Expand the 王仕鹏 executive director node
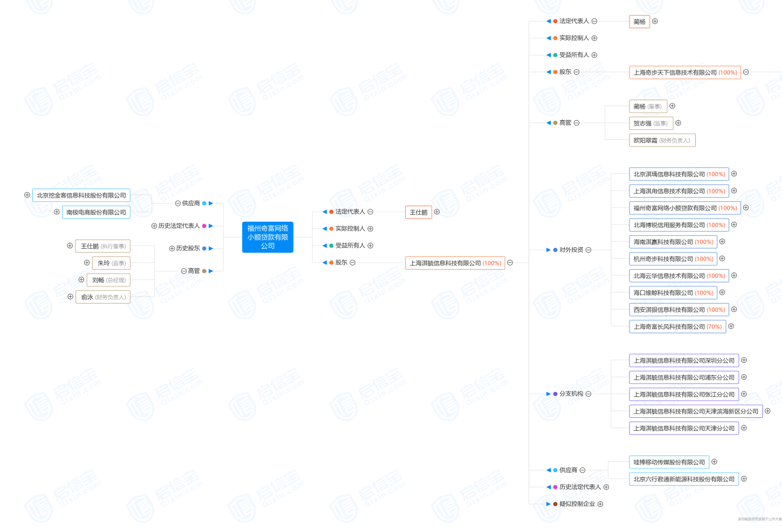The height and width of the screenshot is (532, 782). point(70,246)
